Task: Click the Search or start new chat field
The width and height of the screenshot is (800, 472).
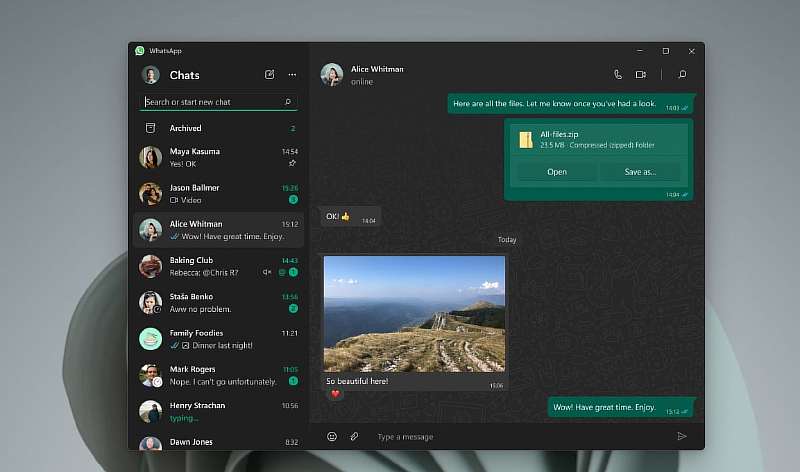Action: tap(210, 102)
